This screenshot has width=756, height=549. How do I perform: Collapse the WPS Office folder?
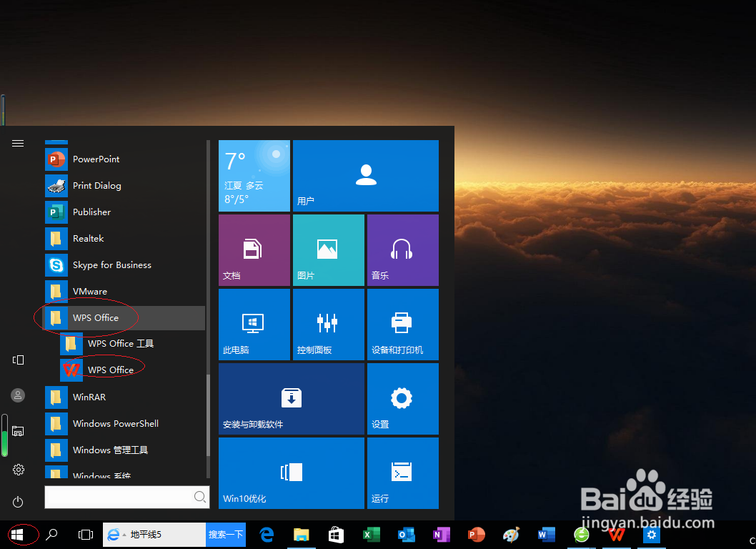pos(125,318)
